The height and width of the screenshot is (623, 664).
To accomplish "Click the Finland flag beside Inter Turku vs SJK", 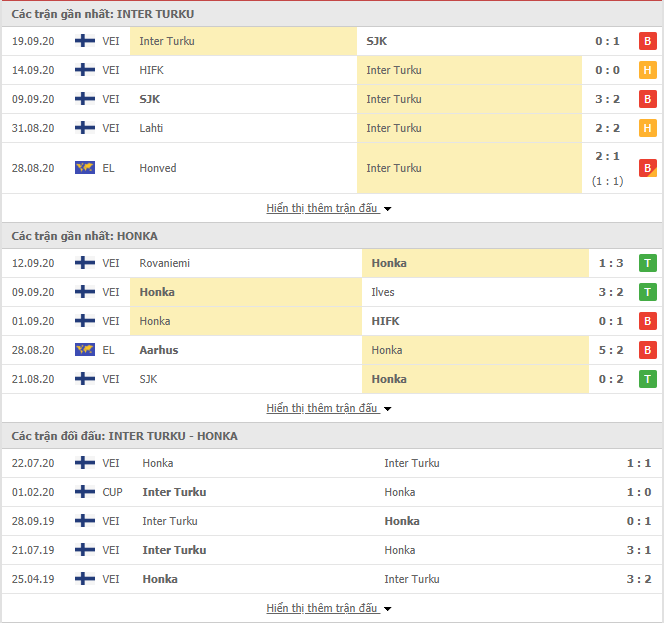I will tap(85, 41).
